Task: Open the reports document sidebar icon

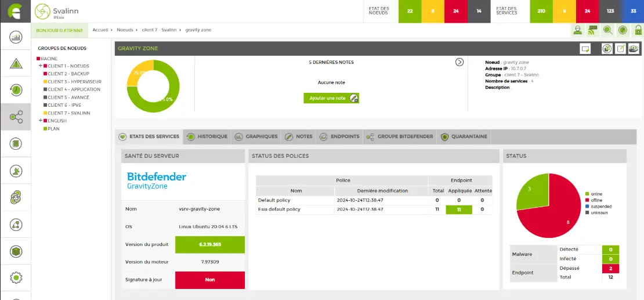Action: [16, 144]
